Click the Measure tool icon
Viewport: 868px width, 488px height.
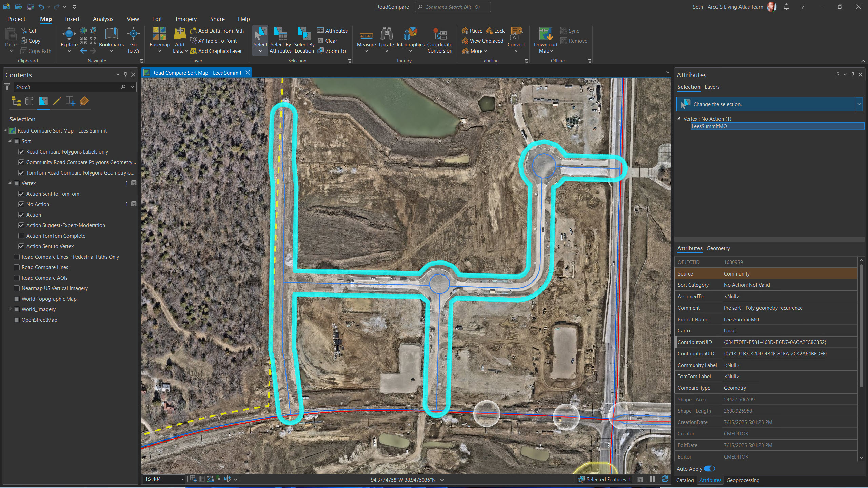(x=366, y=35)
